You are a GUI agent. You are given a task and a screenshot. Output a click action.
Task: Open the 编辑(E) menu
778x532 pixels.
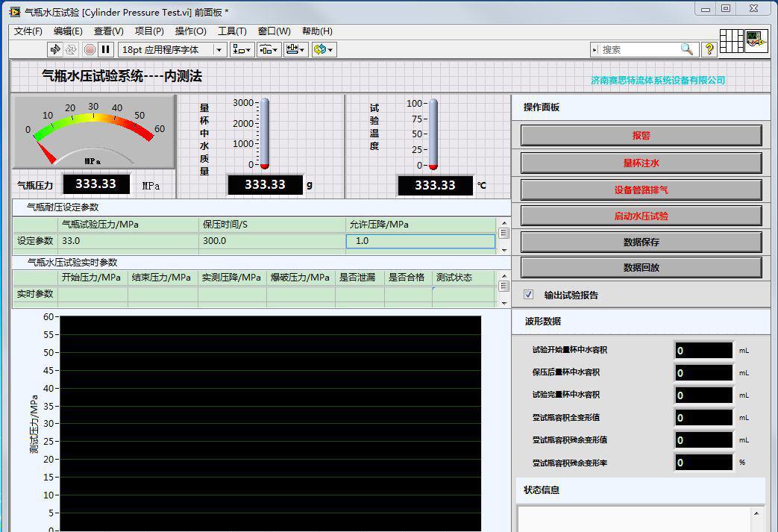(68, 31)
